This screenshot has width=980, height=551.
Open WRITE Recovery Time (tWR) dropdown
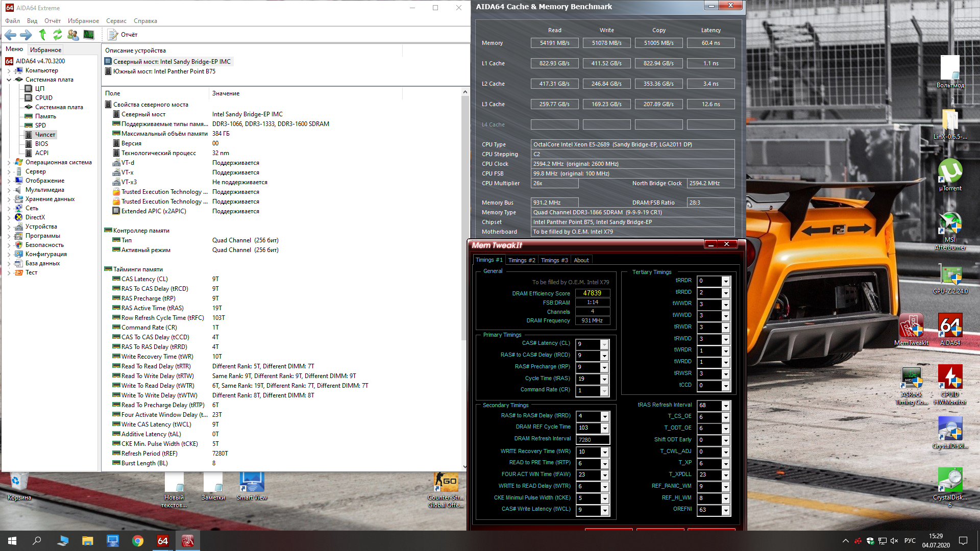click(605, 452)
